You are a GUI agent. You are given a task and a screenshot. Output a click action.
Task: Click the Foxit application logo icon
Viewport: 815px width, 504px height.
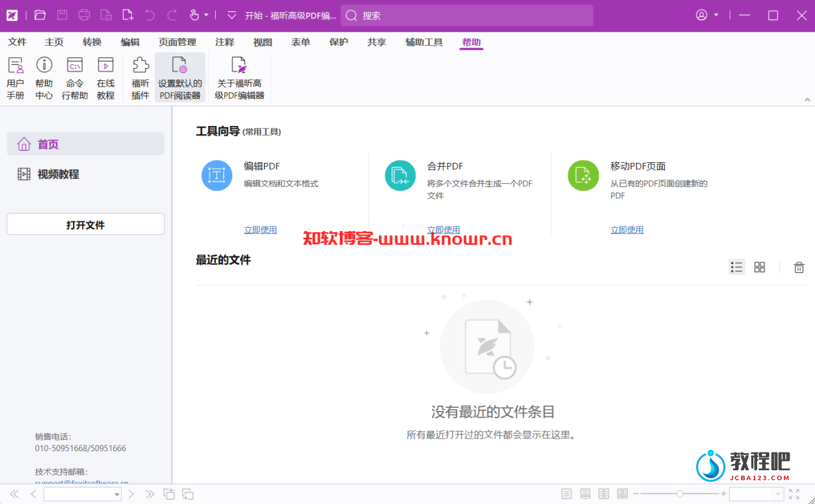[12, 15]
